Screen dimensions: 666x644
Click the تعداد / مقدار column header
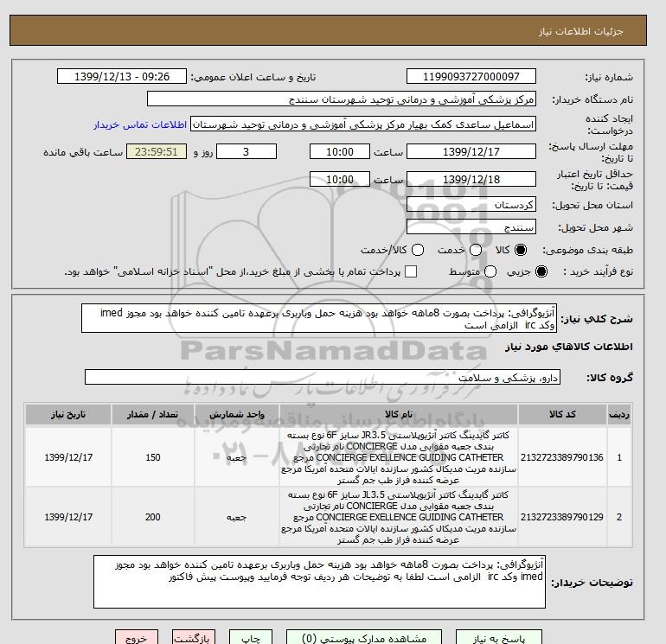[153, 414]
